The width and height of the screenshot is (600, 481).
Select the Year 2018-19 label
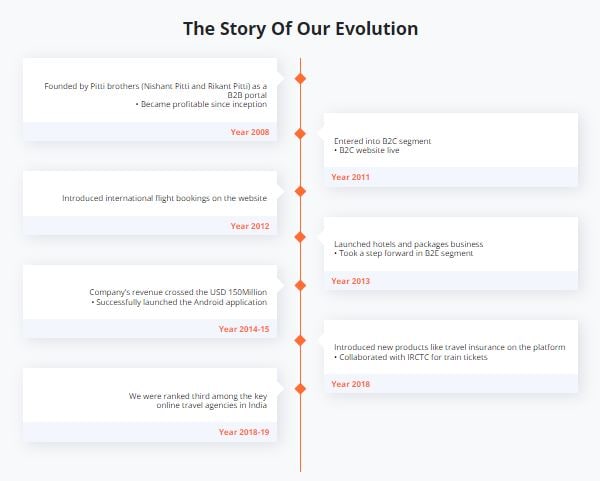click(244, 432)
